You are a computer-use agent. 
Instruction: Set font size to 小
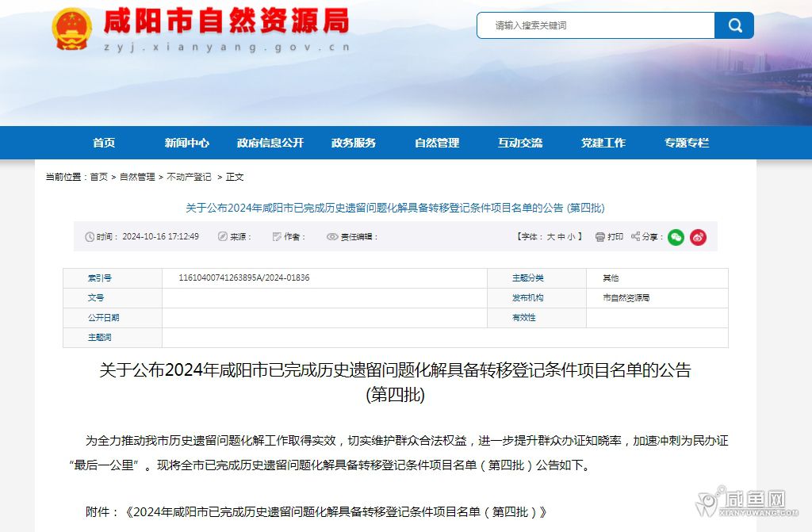[571, 237]
